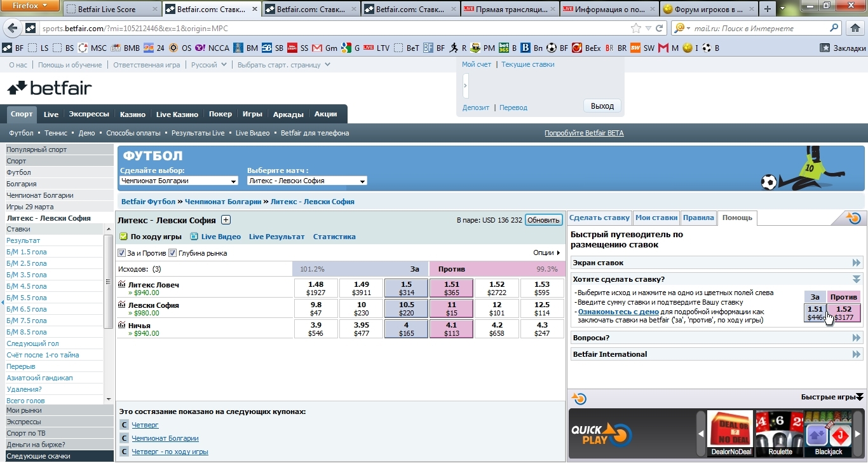Toggle the За и Против checkbox
The image size is (868, 463).
[x=122, y=253]
